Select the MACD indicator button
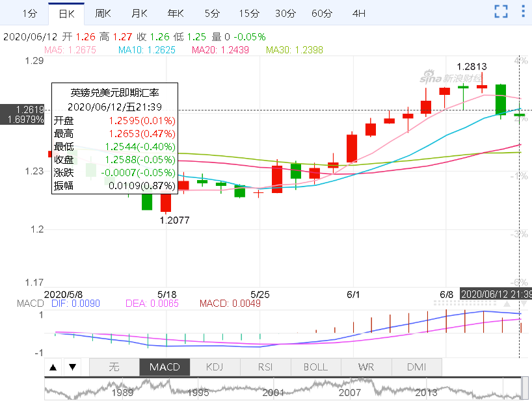The image size is (532, 401). 165,367
